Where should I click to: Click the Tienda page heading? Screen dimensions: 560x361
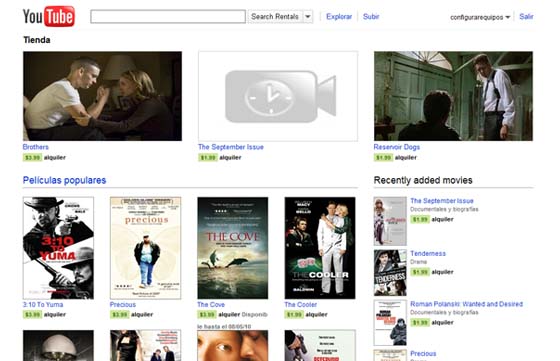[37, 40]
